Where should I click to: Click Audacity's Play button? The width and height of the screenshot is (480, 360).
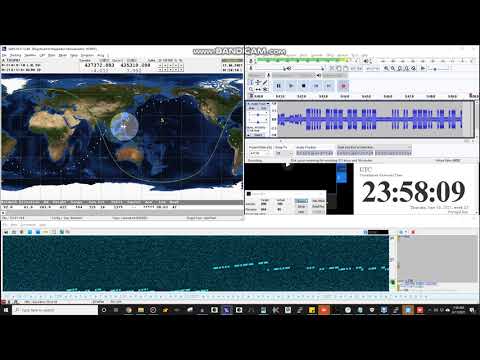pyautogui.click(x=291, y=86)
